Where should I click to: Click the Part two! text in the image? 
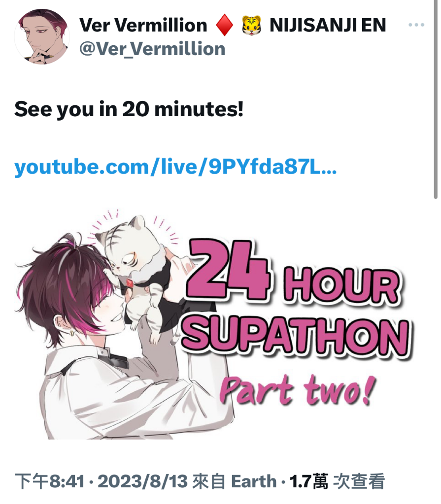(298, 390)
